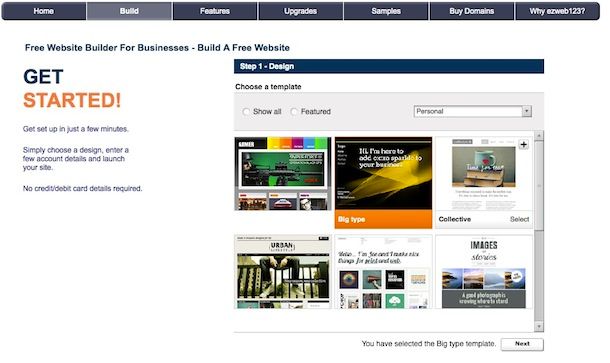Click the plus icon on Collective template
This screenshot has height=363, width=610.
524,145
